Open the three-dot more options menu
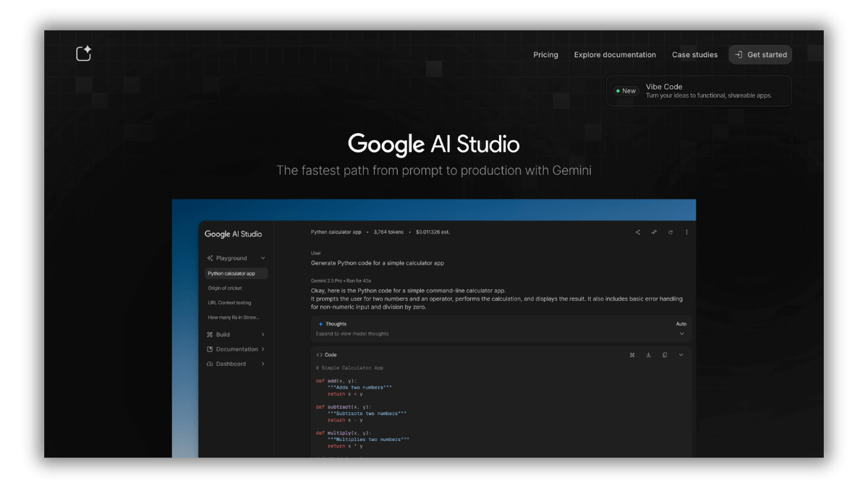This screenshot has width=868, height=488. tap(686, 232)
